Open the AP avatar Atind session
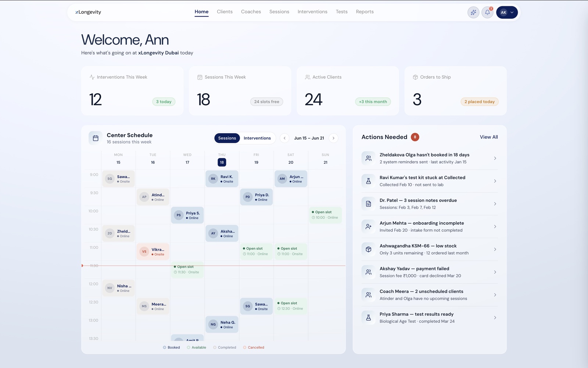Viewport: 588px width, 368px height. (x=153, y=197)
